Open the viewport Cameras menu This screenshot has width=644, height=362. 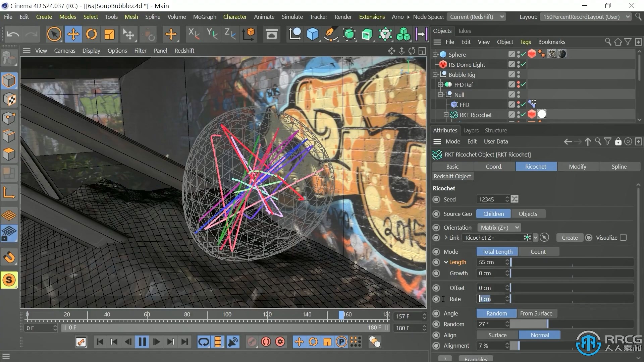coord(65,51)
